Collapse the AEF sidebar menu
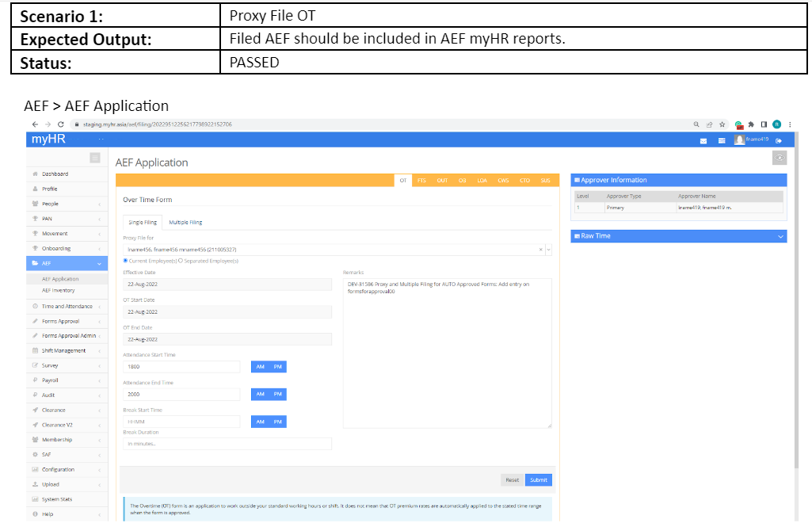812x527 pixels. tap(67, 263)
